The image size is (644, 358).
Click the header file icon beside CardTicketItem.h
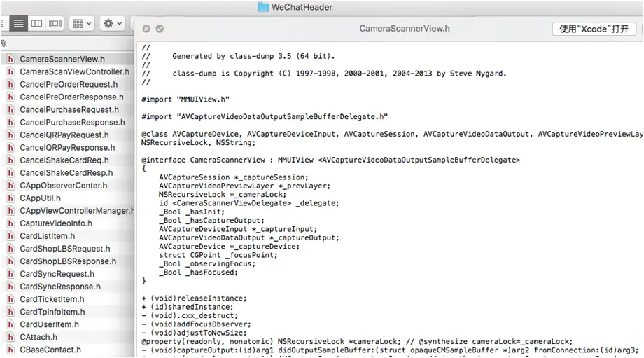tap(10, 299)
